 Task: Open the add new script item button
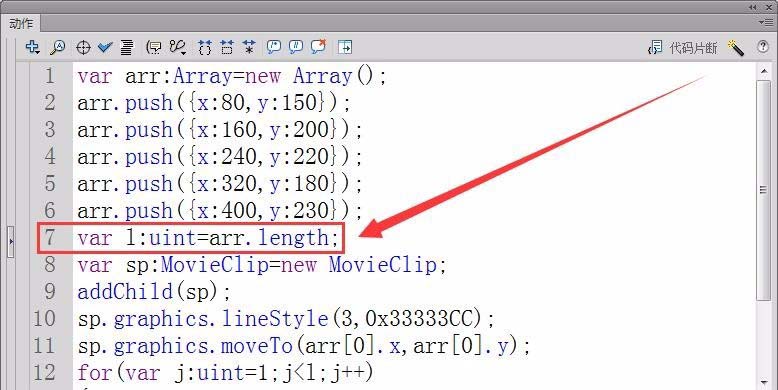pos(33,47)
